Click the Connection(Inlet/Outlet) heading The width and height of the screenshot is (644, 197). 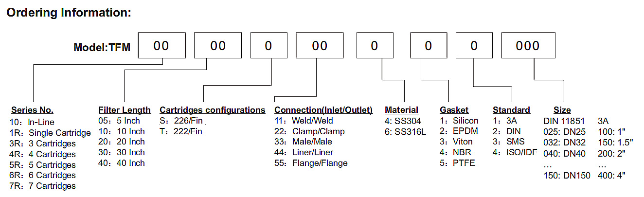pyautogui.click(x=323, y=110)
